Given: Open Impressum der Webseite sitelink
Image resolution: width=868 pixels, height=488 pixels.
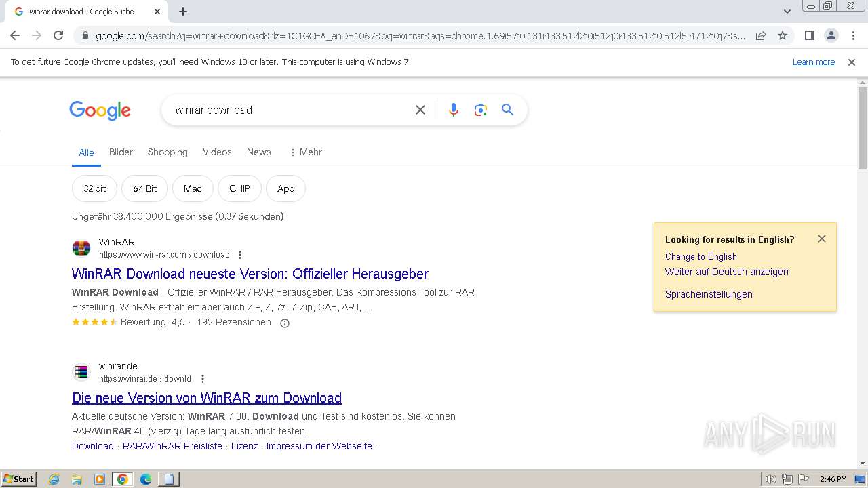Looking at the screenshot, I should [323, 446].
